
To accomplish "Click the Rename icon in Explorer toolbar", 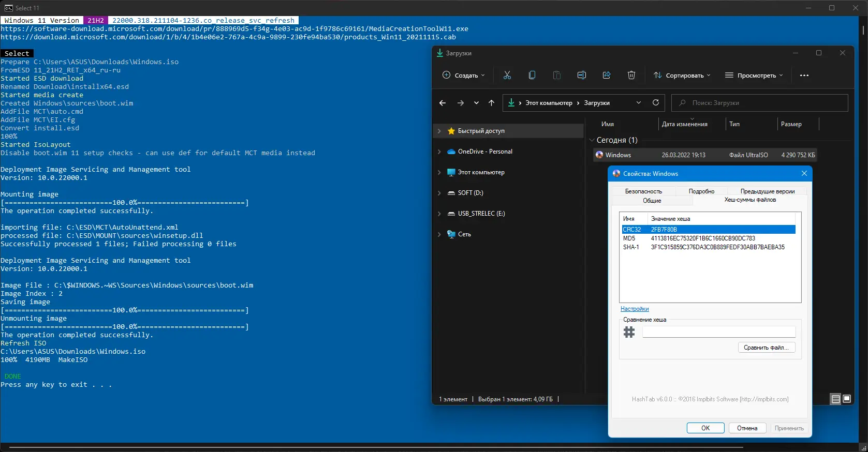I will tap(581, 75).
